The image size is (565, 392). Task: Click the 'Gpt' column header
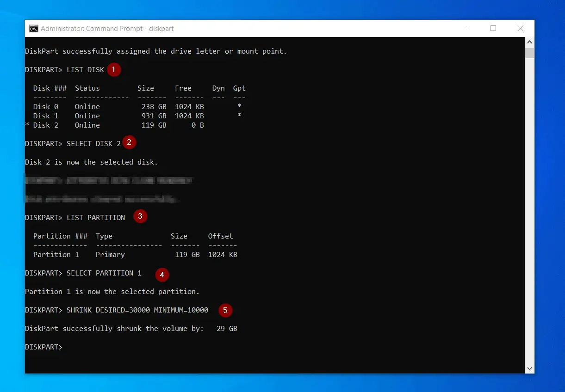click(239, 88)
